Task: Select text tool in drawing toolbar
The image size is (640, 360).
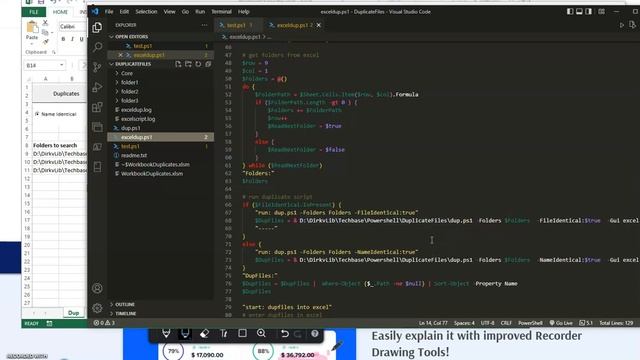Action: click(x=224, y=333)
